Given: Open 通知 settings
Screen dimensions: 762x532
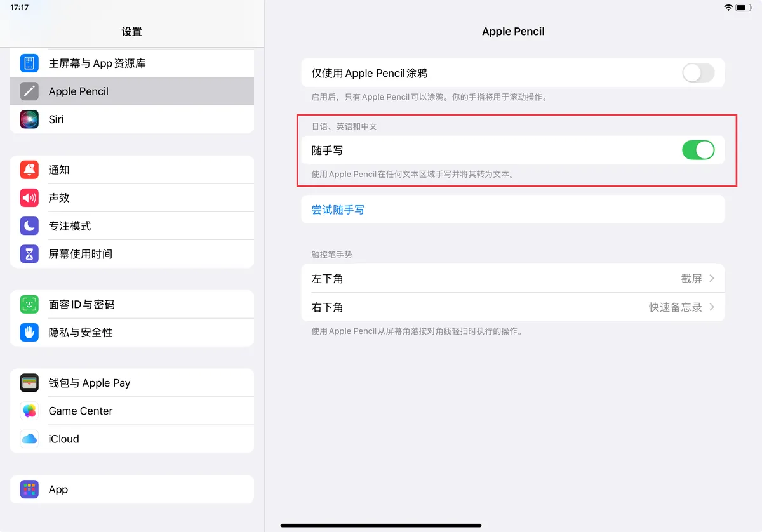Looking at the screenshot, I should point(132,170).
